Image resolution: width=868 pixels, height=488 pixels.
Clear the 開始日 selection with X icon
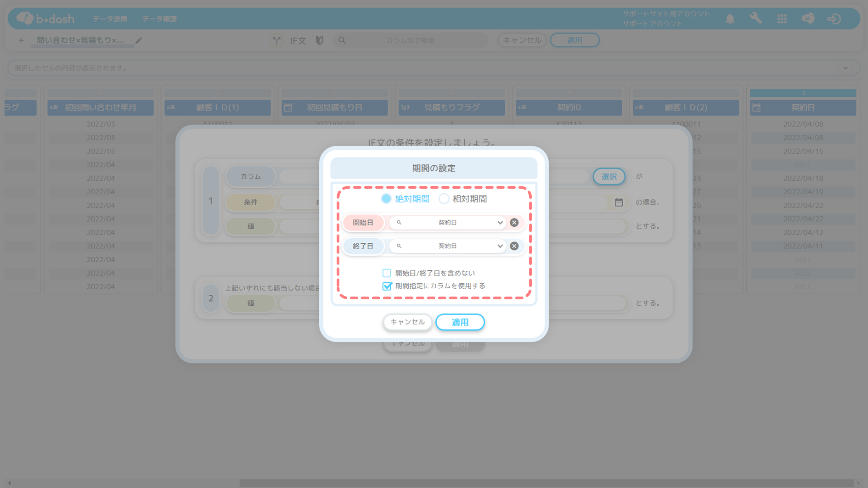514,223
